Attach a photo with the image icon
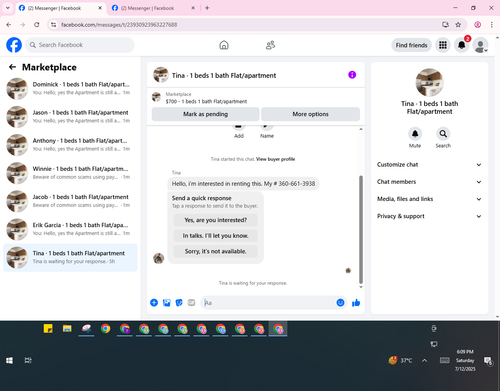This screenshot has height=391, width=500. pyautogui.click(x=167, y=303)
